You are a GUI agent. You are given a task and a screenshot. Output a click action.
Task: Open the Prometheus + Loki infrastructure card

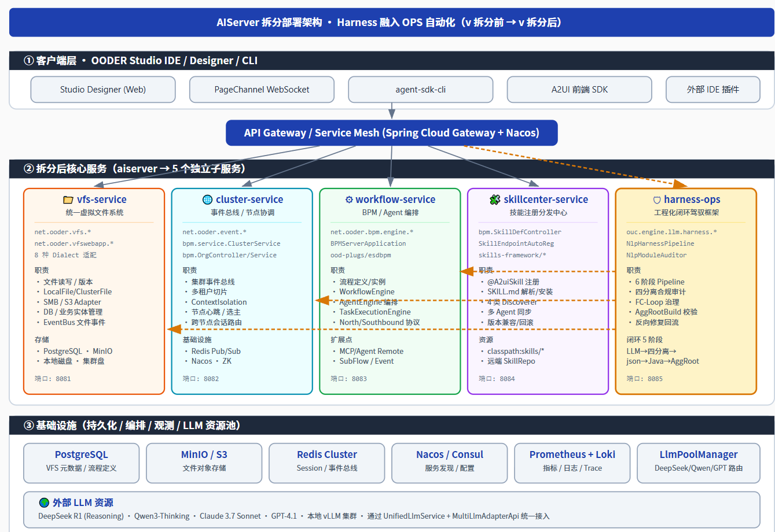pyautogui.click(x=572, y=463)
